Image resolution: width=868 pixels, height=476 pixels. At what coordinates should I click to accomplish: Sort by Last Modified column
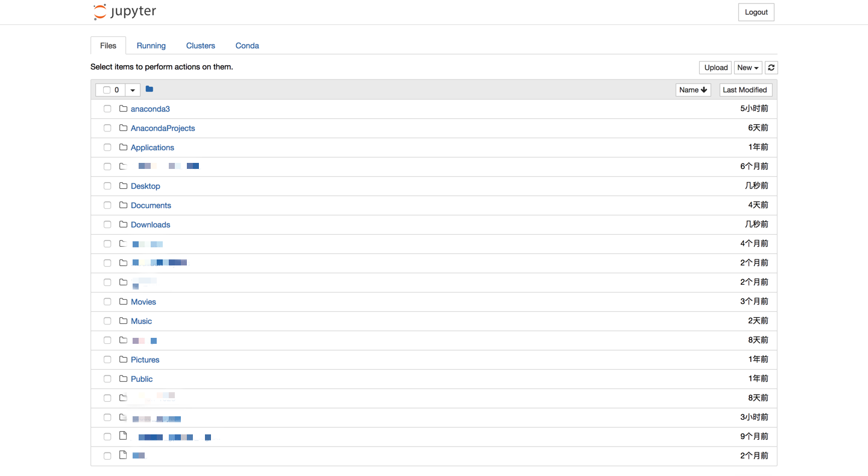[x=745, y=89]
